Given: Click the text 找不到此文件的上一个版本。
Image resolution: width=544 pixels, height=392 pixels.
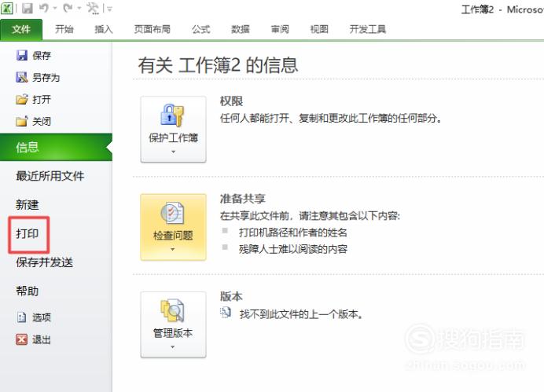Looking at the screenshot, I should pyautogui.click(x=301, y=314).
